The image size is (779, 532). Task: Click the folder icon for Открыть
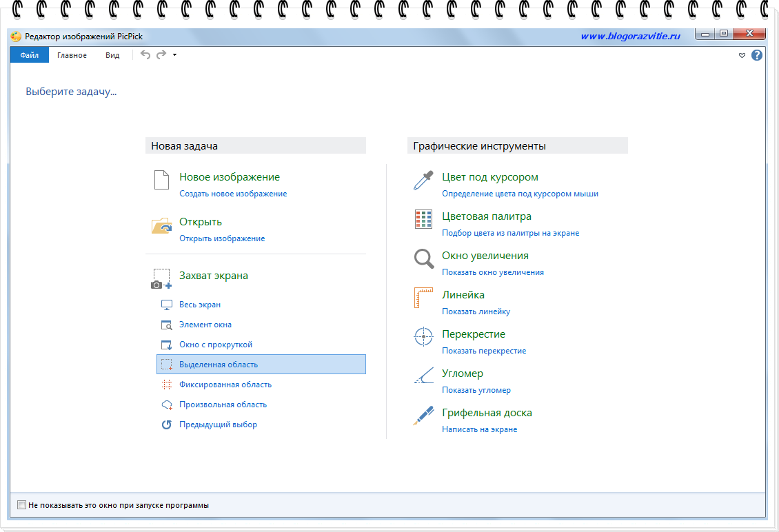[161, 225]
